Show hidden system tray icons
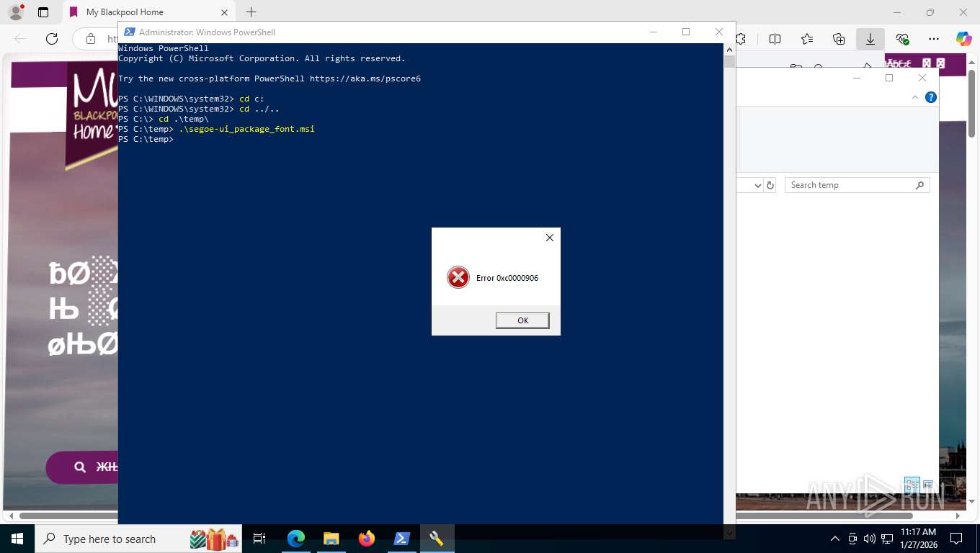This screenshot has width=980, height=553. tap(835, 539)
